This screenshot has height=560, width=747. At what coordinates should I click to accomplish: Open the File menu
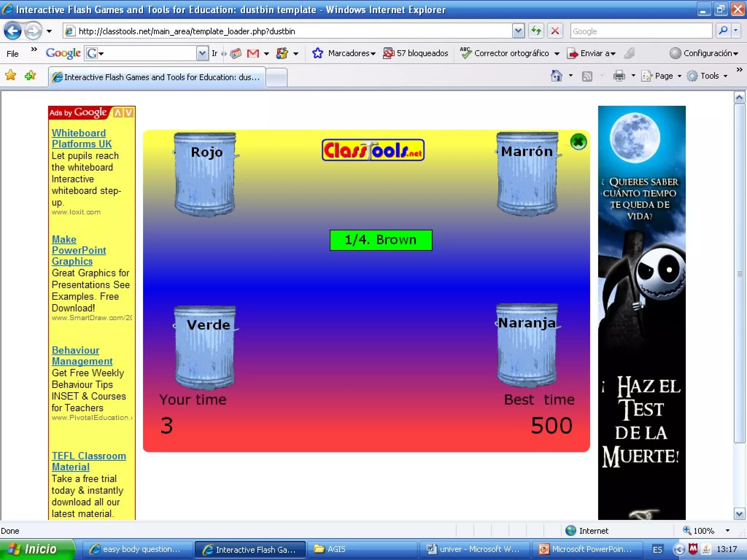click(x=12, y=54)
